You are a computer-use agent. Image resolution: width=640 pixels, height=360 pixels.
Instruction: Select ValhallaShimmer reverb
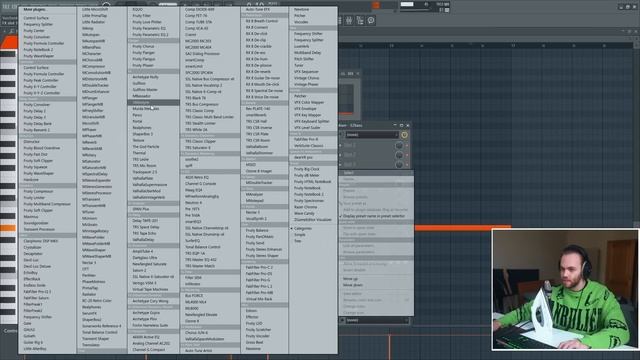pos(260,153)
